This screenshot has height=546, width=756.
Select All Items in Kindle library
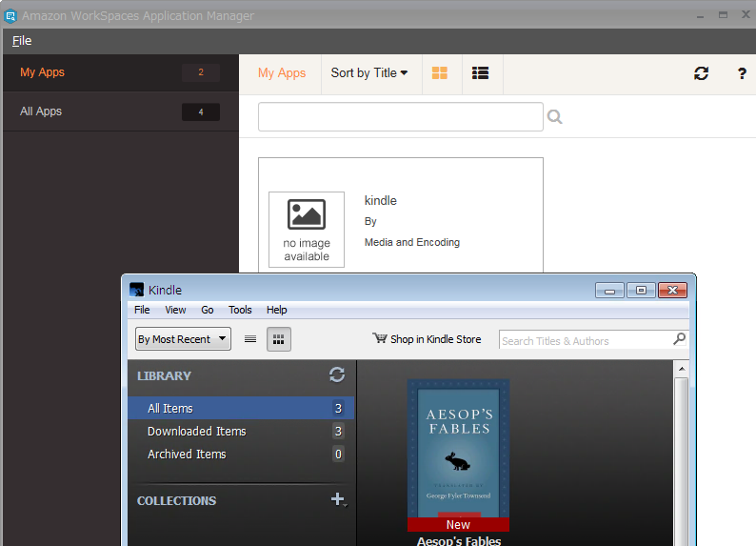tap(241, 408)
